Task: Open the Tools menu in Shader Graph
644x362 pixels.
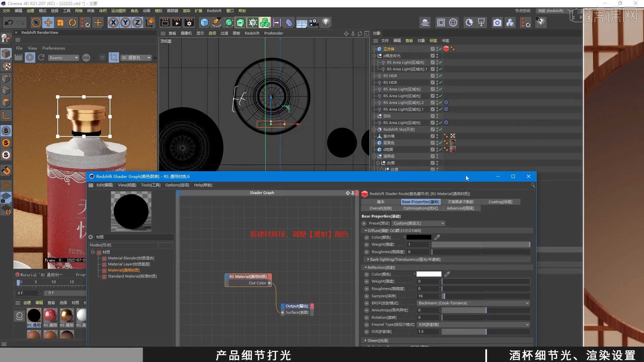Action: tap(151, 185)
